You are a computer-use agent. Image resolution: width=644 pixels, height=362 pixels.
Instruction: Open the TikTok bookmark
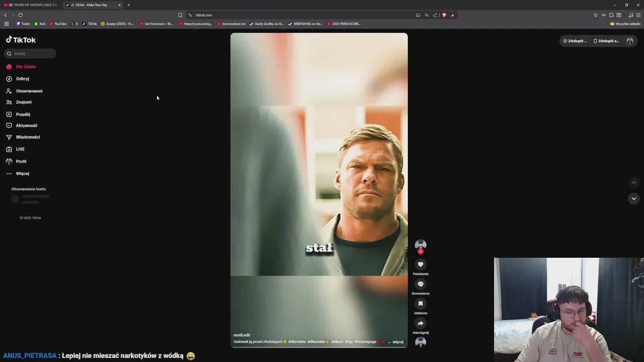[90, 24]
